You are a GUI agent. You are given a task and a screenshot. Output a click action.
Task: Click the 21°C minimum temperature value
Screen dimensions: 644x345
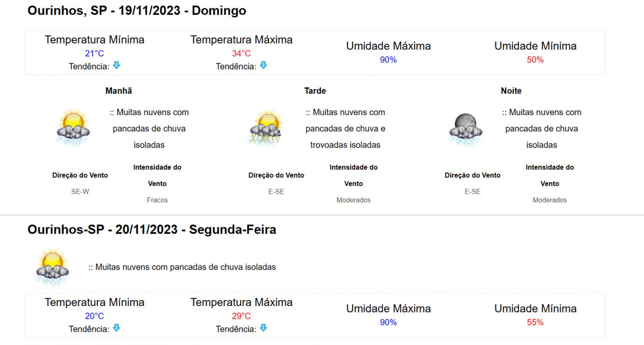[94, 53]
